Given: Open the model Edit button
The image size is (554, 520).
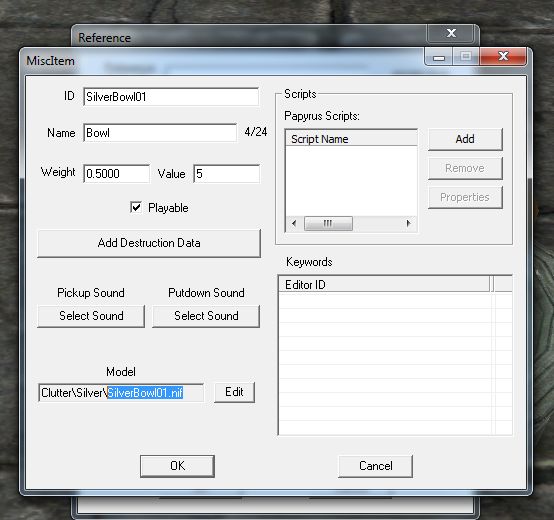Looking at the screenshot, I should click(x=234, y=392).
